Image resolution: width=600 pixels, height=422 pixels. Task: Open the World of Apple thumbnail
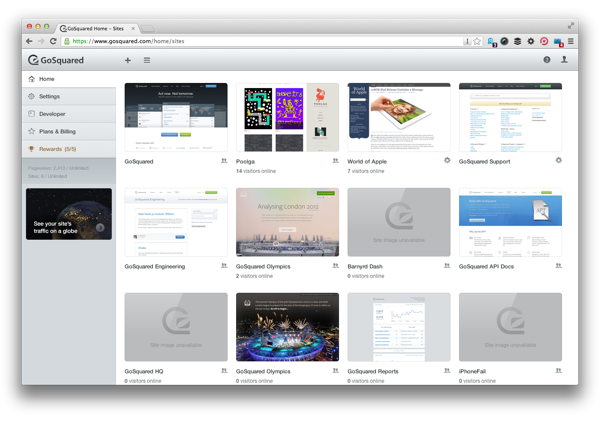point(399,117)
